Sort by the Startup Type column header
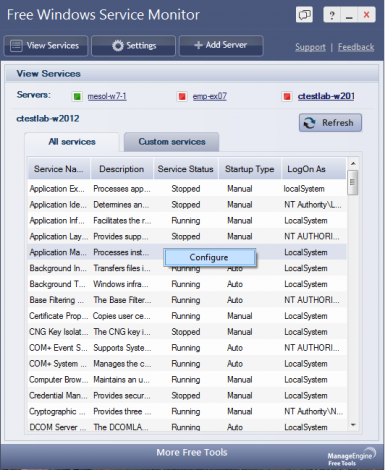The width and height of the screenshot is (385, 470). (249, 169)
